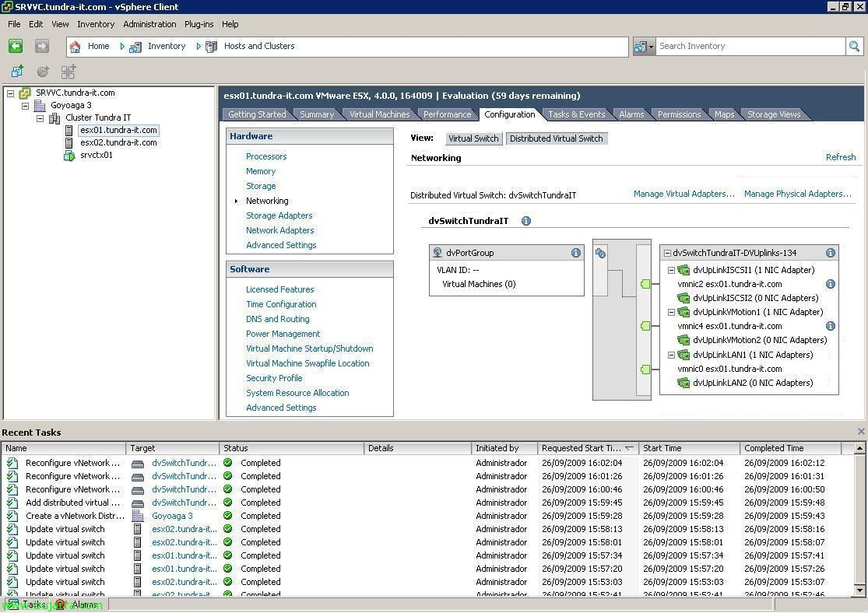Select the Distributed Virtual Switch view toggle

tap(556, 138)
